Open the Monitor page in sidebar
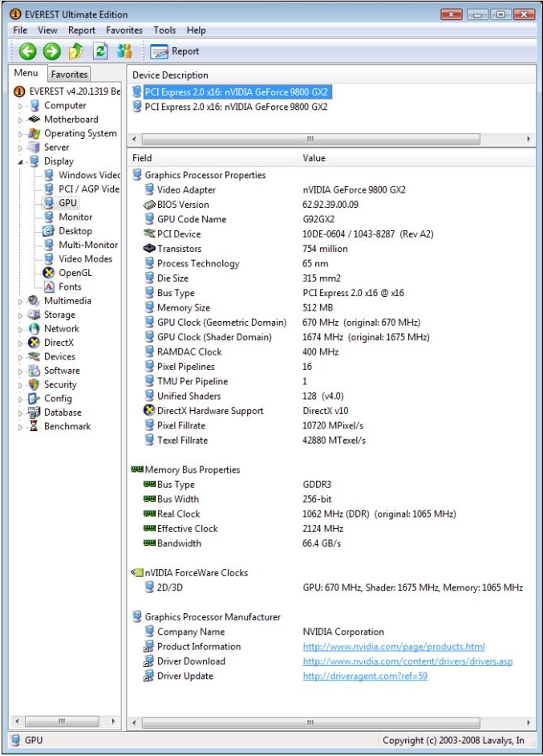The height and width of the screenshot is (756, 543). point(75,217)
